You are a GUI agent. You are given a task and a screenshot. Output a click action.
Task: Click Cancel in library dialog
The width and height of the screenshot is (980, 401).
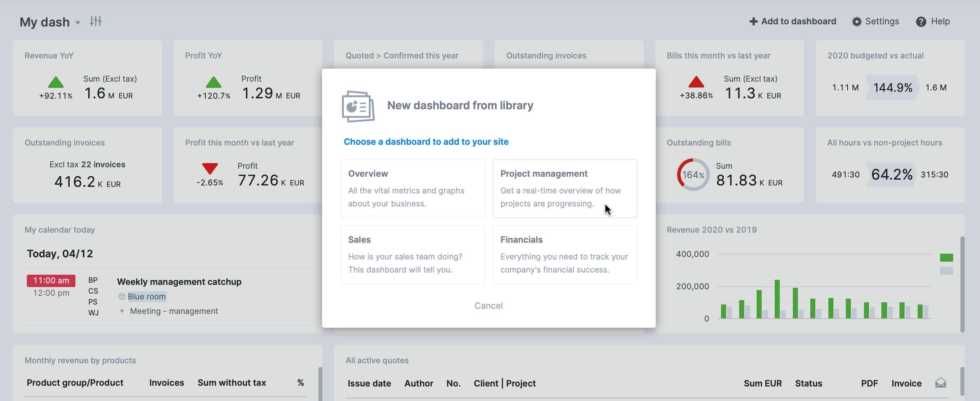(x=489, y=306)
